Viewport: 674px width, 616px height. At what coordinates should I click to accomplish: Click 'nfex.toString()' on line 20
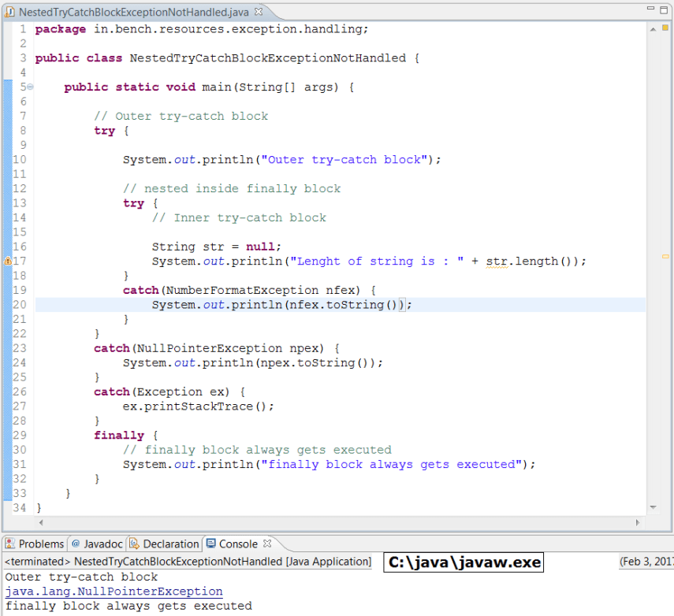tap(343, 305)
